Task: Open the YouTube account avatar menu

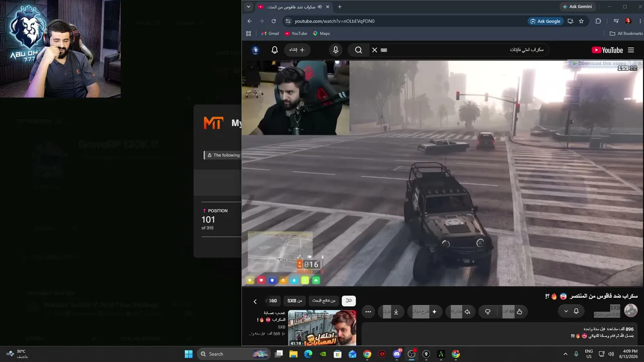Action: (256, 50)
